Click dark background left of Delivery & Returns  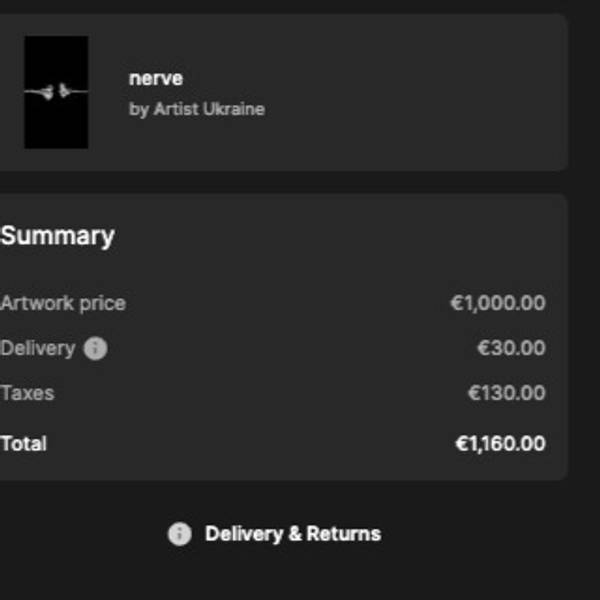click(80, 534)
